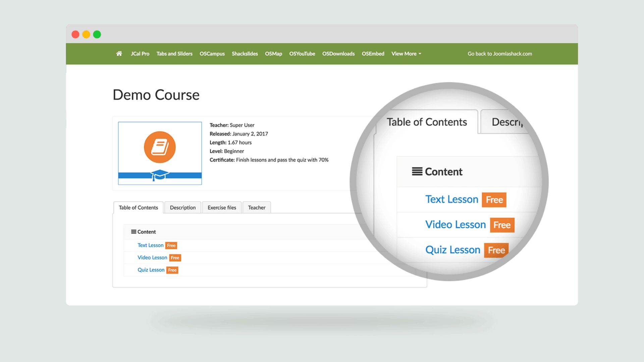
Task: Follow Go back to Joomlashack.com link
Action: [500, 54]
